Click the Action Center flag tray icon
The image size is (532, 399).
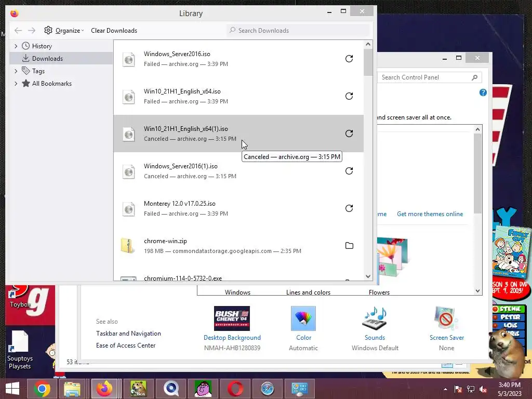tap(458, 389)
